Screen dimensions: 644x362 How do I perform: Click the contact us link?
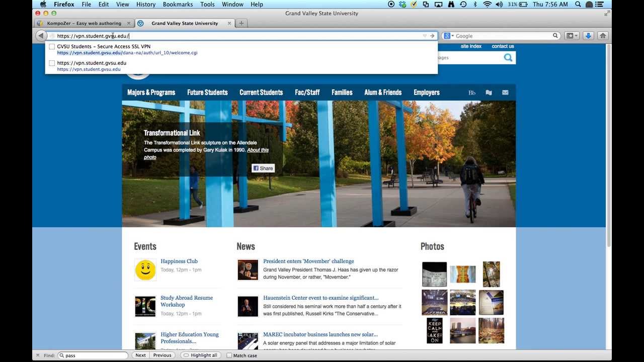click(503, 46)
